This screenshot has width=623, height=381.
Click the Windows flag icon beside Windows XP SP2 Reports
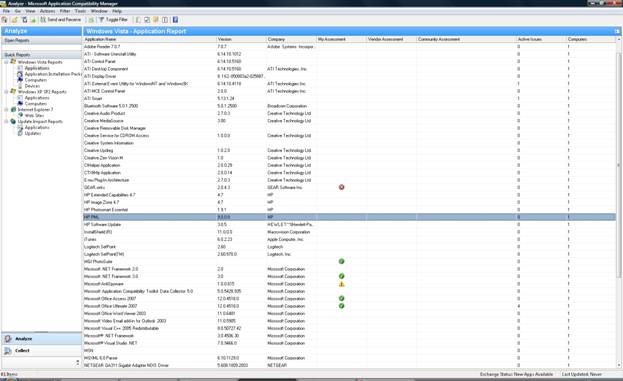click(13, 91)
